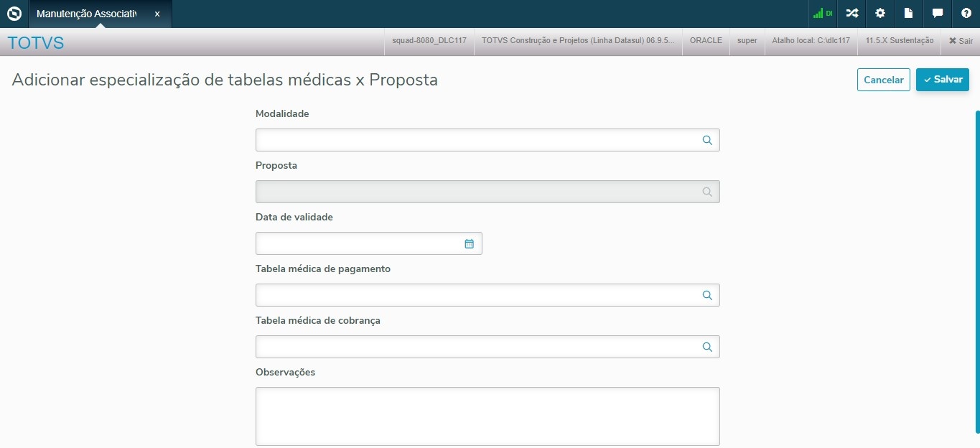
Task: Click the Modalidade search magnifier icon
Action: [x=707, y=141]
